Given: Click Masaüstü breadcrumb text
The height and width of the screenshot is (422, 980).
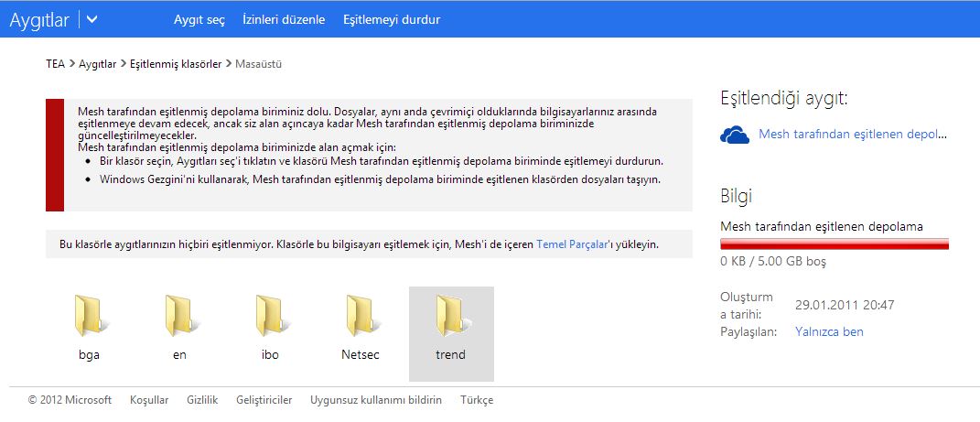Looking at the screenshot, I should pos(258,64).
